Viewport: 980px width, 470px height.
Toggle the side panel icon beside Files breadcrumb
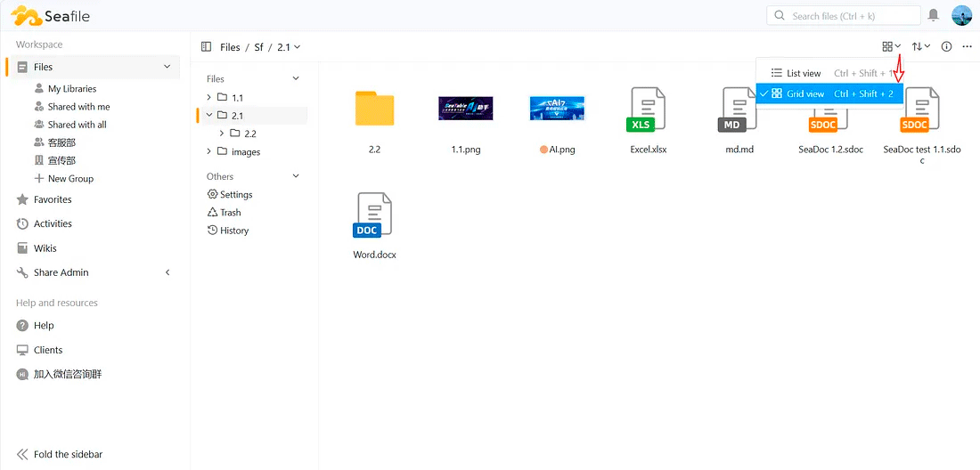click(x=207, y=47)
